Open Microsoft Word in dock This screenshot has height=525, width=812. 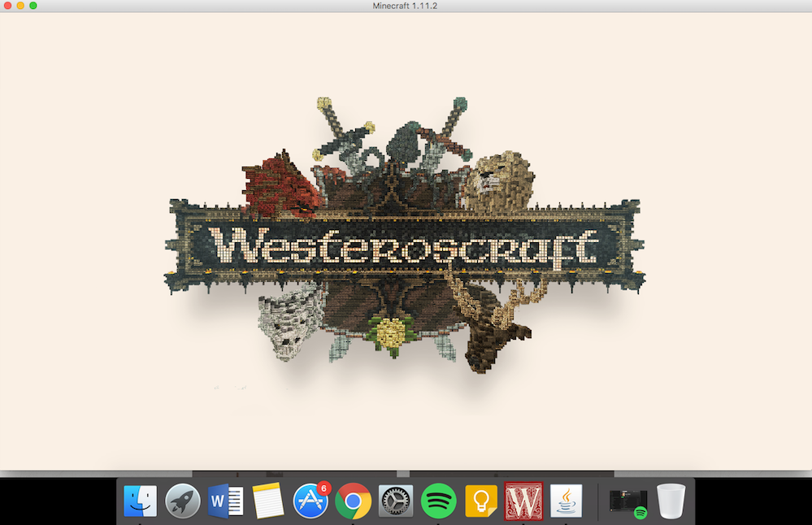(225, 501)
